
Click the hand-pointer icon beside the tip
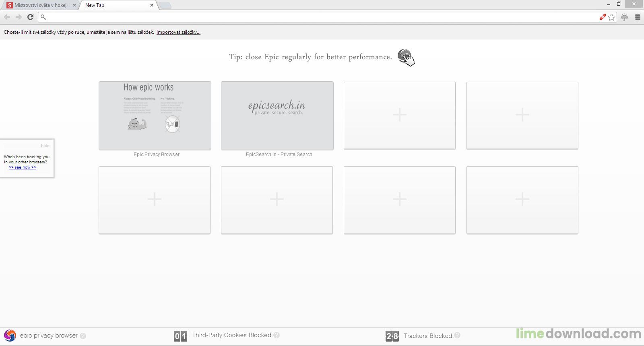point(406,58)
